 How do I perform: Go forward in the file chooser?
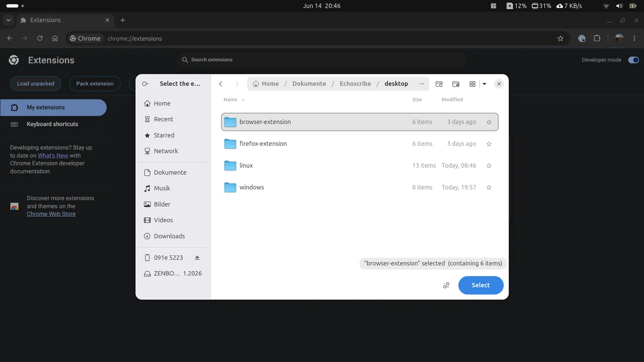point(237,84)
